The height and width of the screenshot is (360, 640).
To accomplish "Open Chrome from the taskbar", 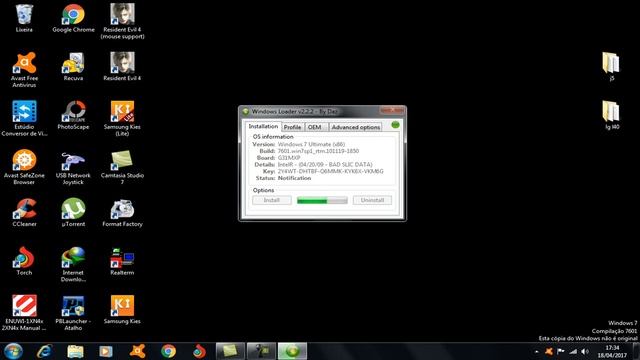I will click(x=168, y=351).
